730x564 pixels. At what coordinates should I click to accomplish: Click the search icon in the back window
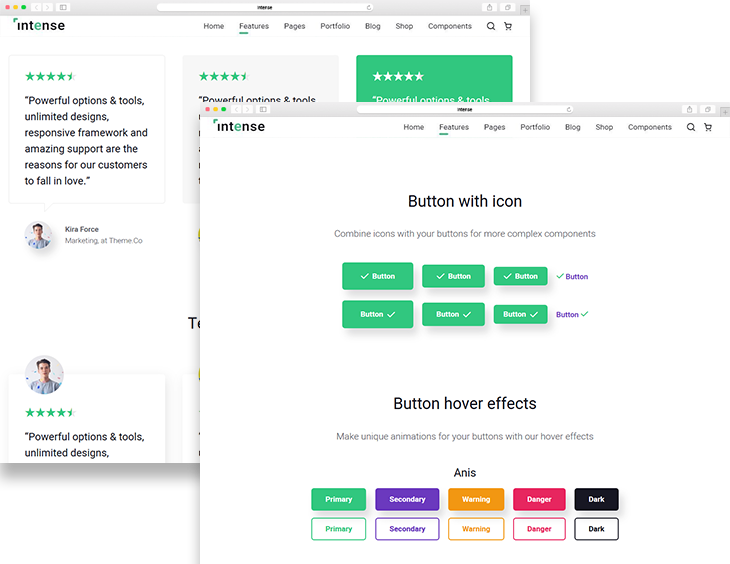tap(491, 27)
